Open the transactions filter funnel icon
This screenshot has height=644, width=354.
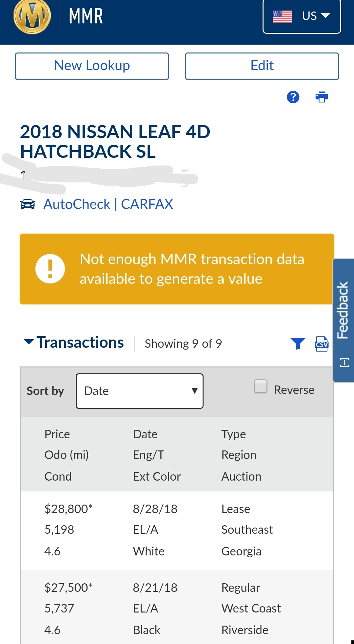[298, 343]
